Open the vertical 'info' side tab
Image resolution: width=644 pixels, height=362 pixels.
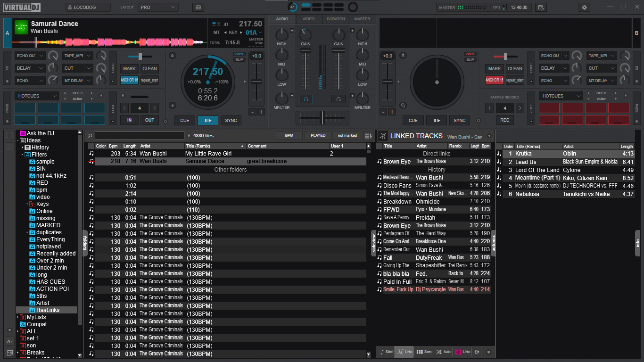[637, 243]
